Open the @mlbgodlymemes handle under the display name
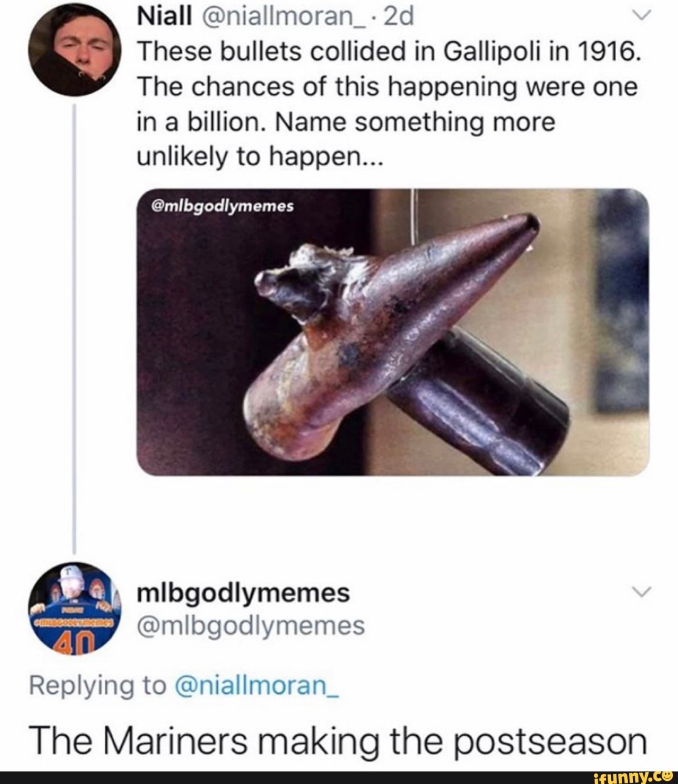 click(250, 626)
